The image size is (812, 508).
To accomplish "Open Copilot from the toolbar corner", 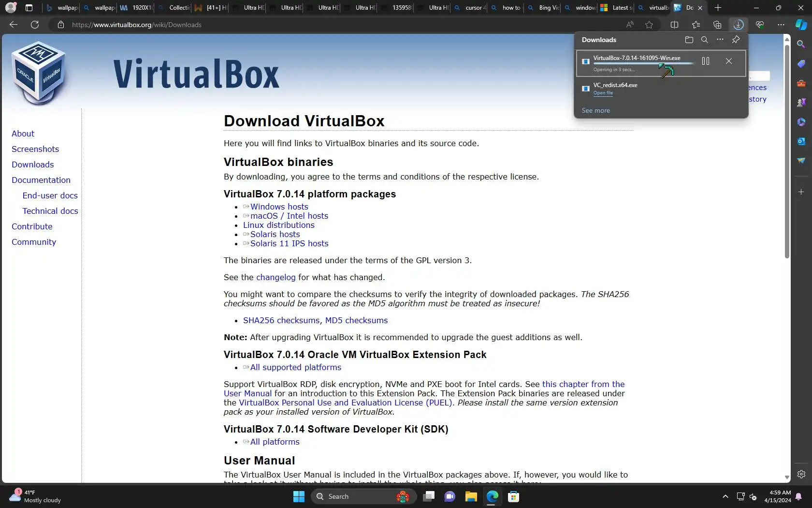I will [801, 25].
